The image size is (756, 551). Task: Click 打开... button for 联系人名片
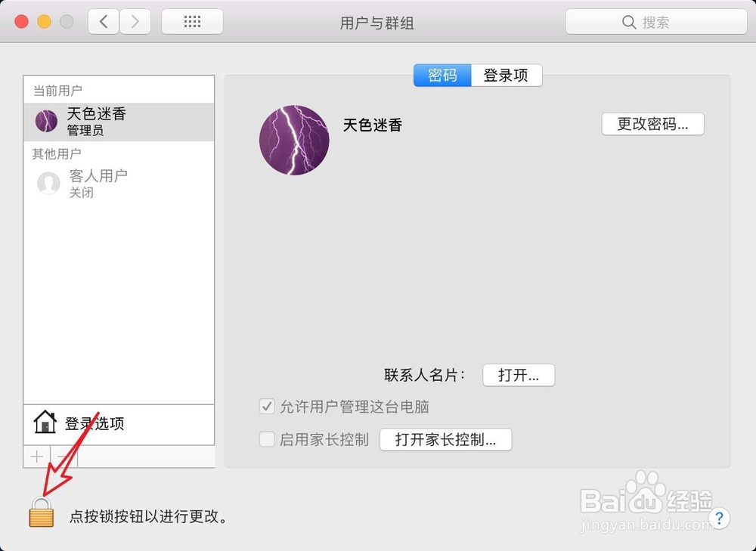click(x=519, y=375)
